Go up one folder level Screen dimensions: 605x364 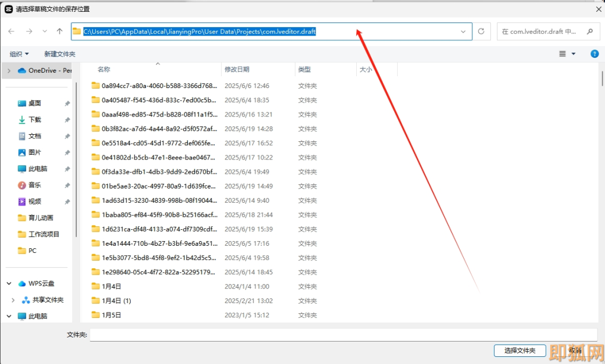(60, 31)
